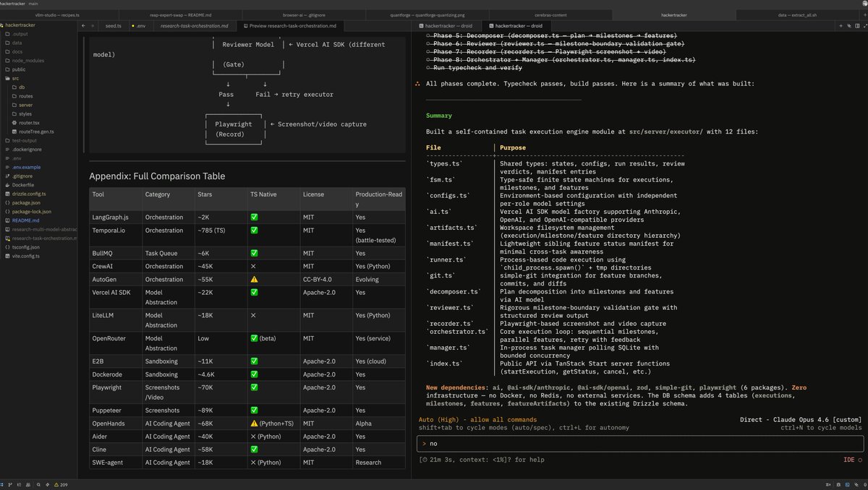Image resolution: width=868 pixels, height=490 pixels.
Task: Click the .gitignore file icon in sidebar
Action: point(7,176)
